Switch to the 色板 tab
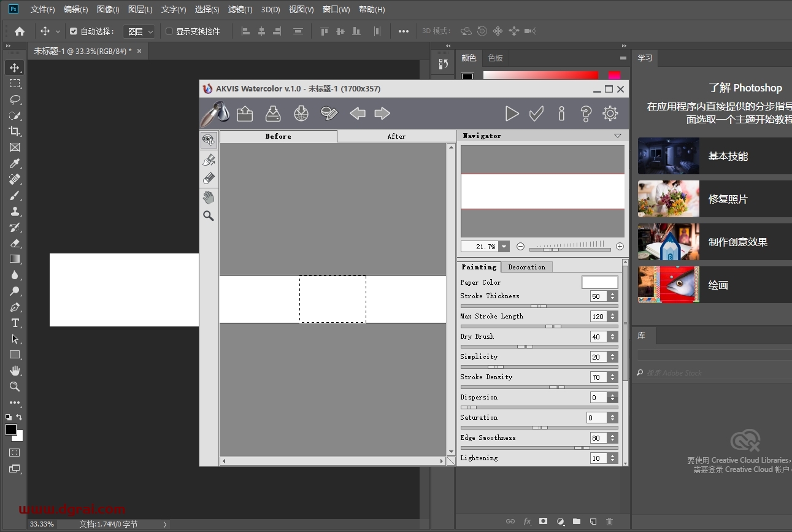Screen dimensions: 792x532 point(495,58)
